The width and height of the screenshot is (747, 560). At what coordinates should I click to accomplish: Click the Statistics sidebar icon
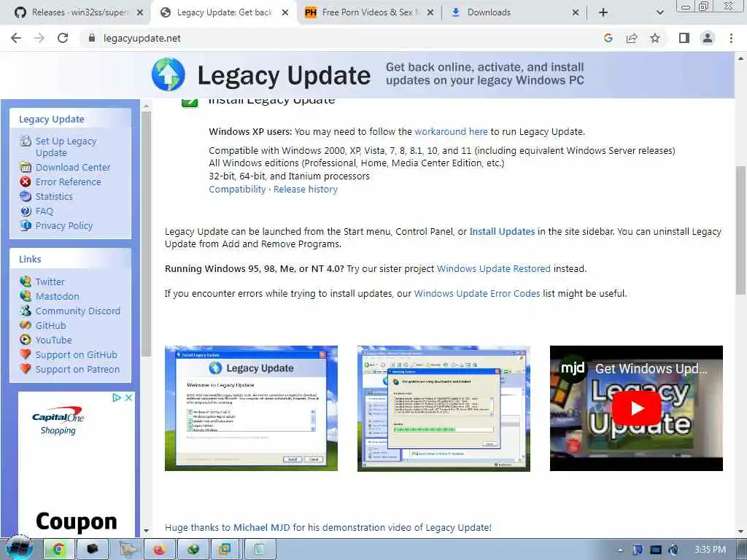point(26,196)
